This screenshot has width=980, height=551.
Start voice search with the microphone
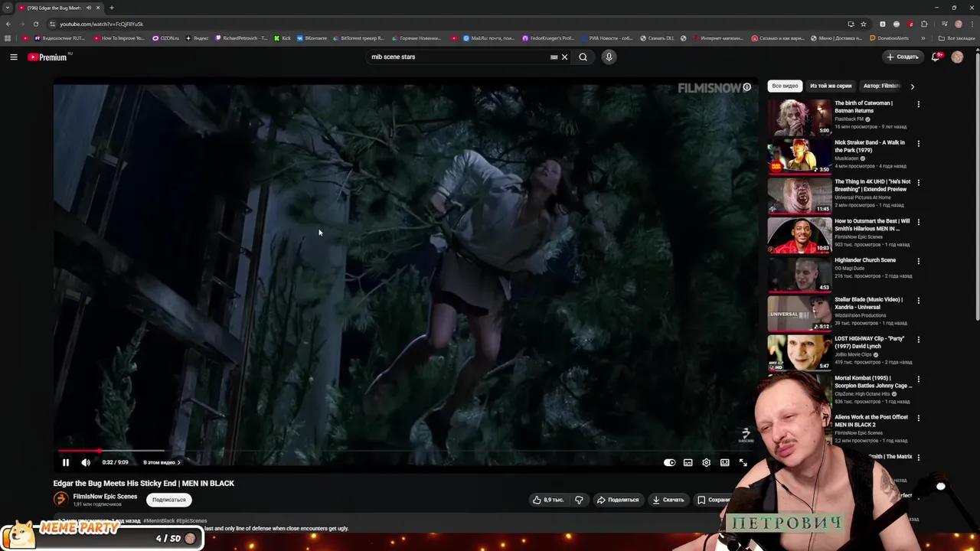coord(609,57)
